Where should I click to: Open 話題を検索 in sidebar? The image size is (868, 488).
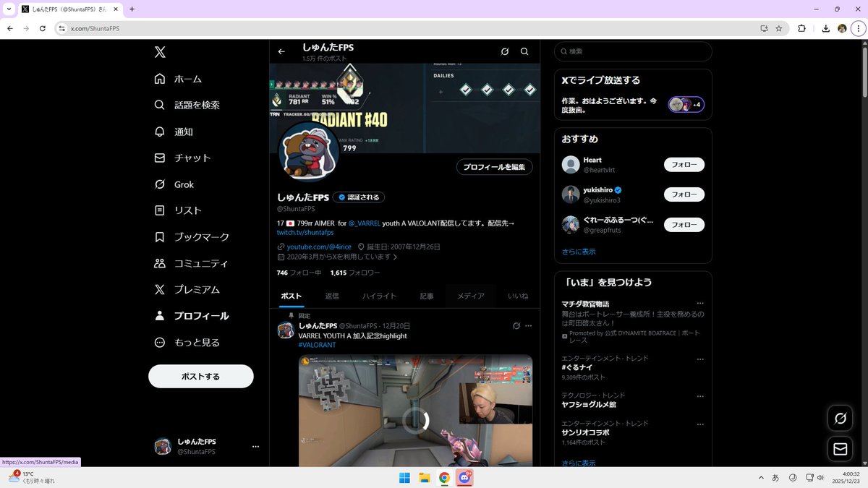tap(187, 105)
